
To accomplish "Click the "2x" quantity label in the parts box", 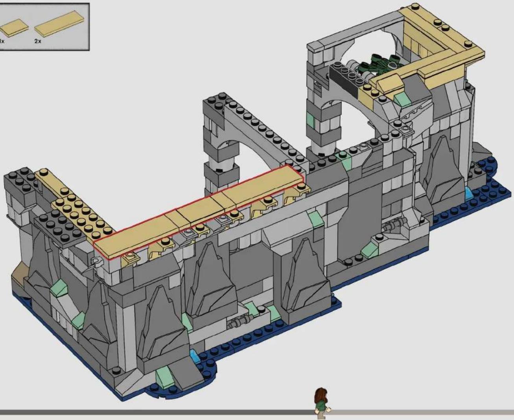I will click(38, 41).
